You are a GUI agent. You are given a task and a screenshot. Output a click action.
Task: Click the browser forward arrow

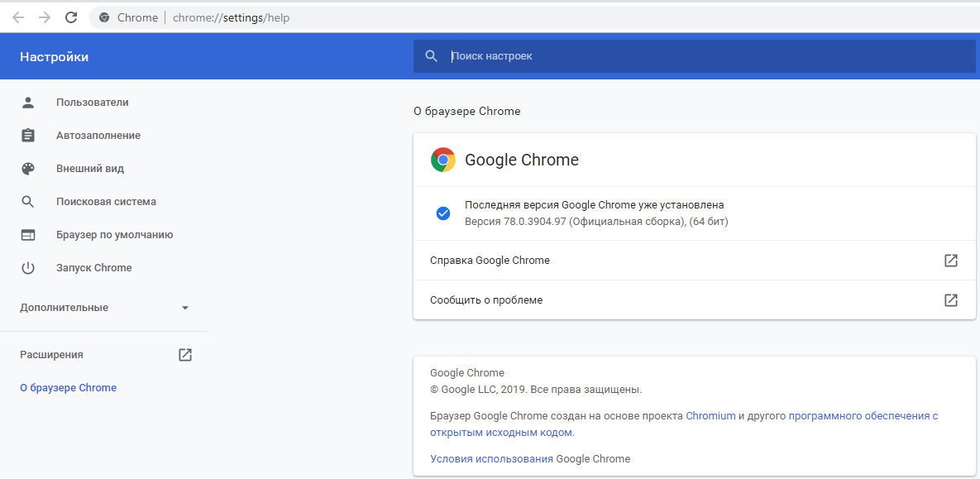45,17
